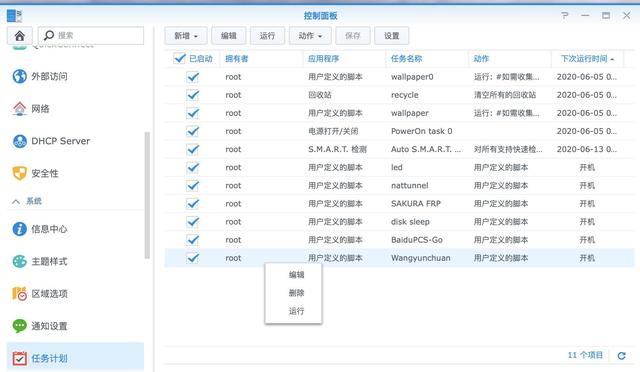The width and height of the screenshot is (640, 372).
Task: Click the 清空所有的回收站 action cell
Action: tap(505, 95)
